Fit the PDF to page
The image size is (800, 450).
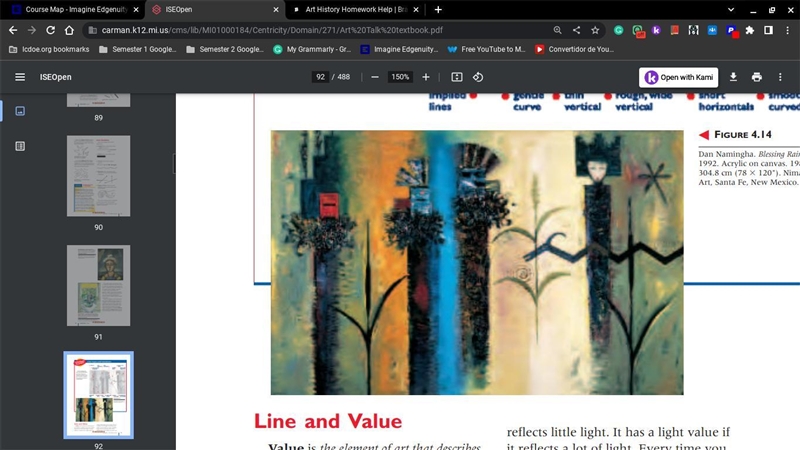tap(457, 77)
